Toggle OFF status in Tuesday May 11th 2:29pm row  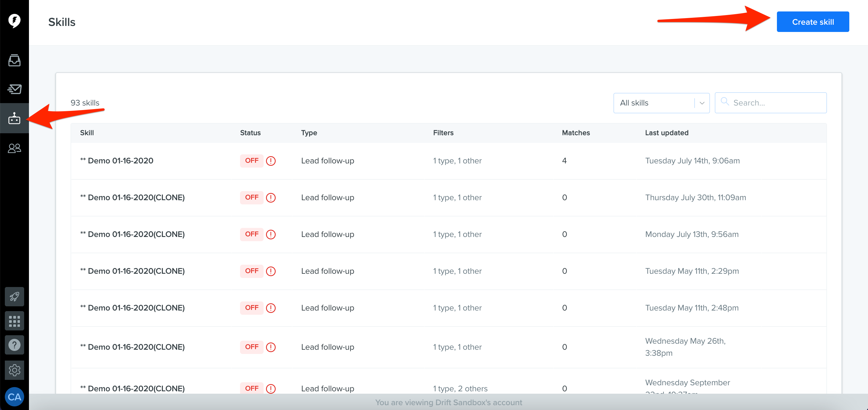(251, 271)
